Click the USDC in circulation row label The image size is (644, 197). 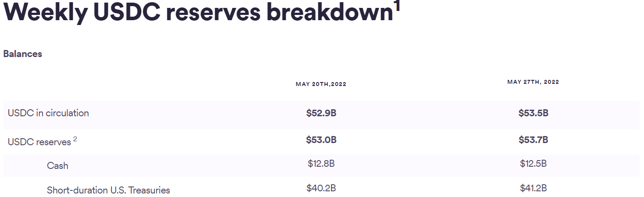point(48,113)
